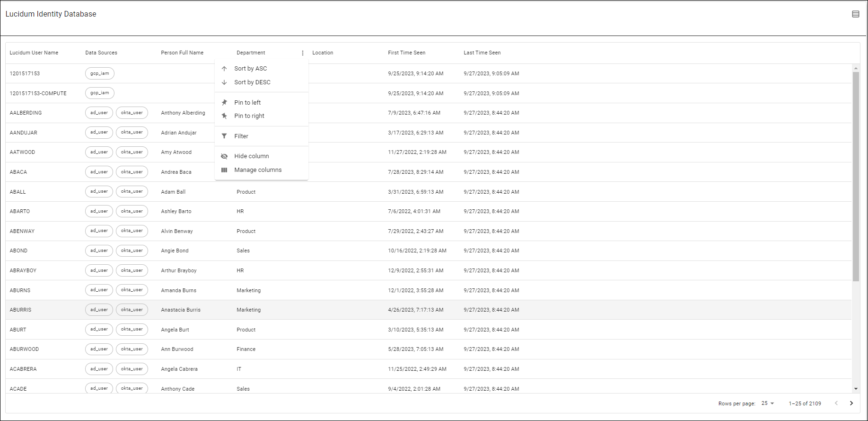Click Finance department in ABURWOOD row
Screen dimensions: 868x421
pyautogui.click(x=246, y=349)
